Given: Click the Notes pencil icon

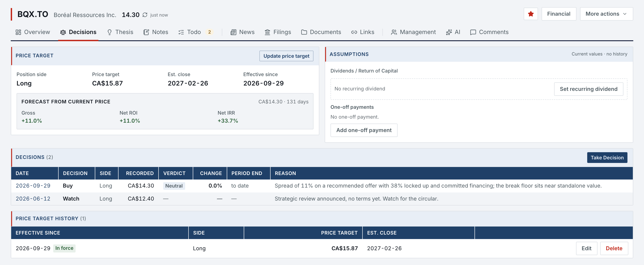Looking at the screenshot, I should click(x=146, y=32).
